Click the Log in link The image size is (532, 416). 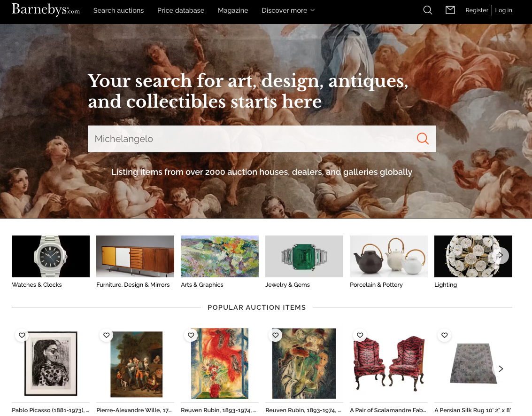(x=503, y=10)
